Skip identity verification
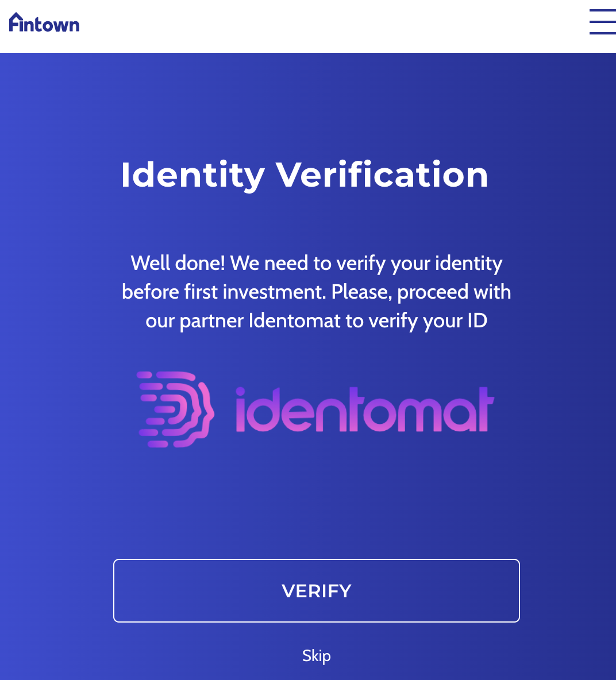 [317, 655]
